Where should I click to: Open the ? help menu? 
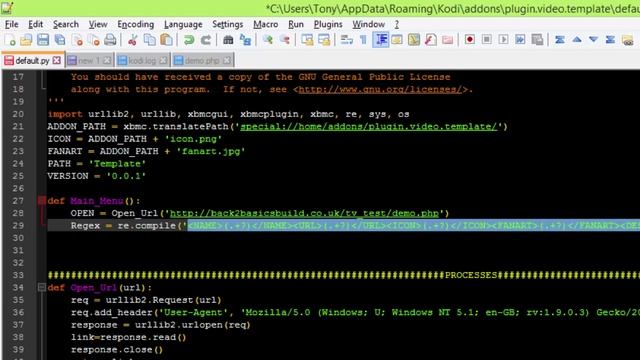[x=397, y=24]
